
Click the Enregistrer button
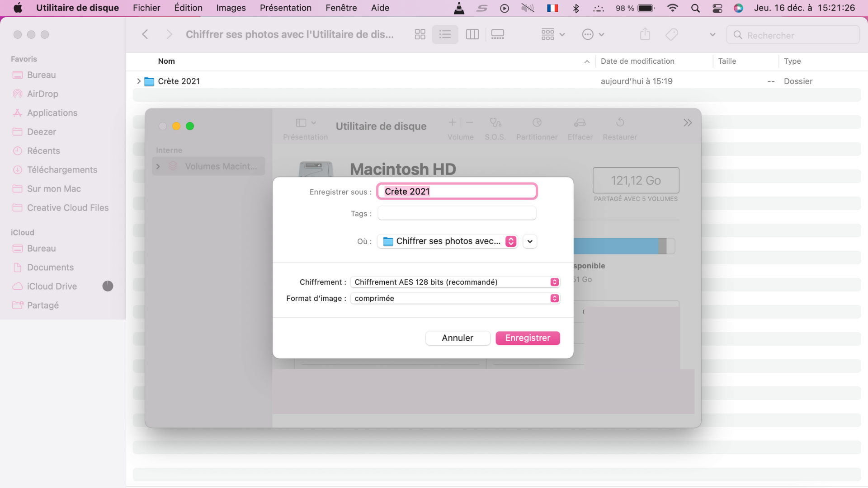tap(528, 338)
